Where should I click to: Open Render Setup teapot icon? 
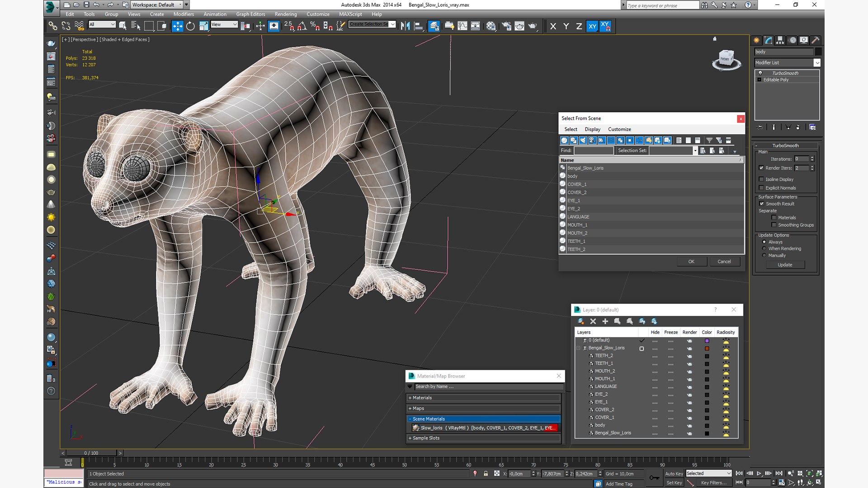click(506, 26)
